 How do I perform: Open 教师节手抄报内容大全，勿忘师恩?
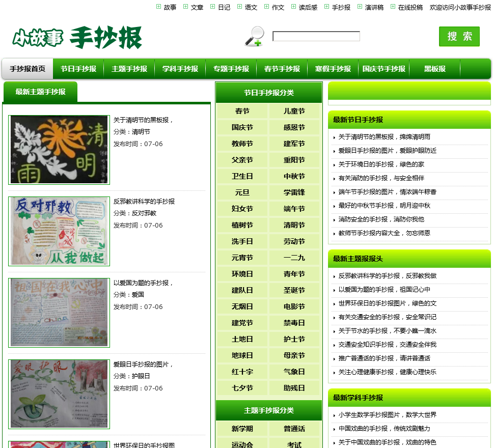click(x=384, y=233)
